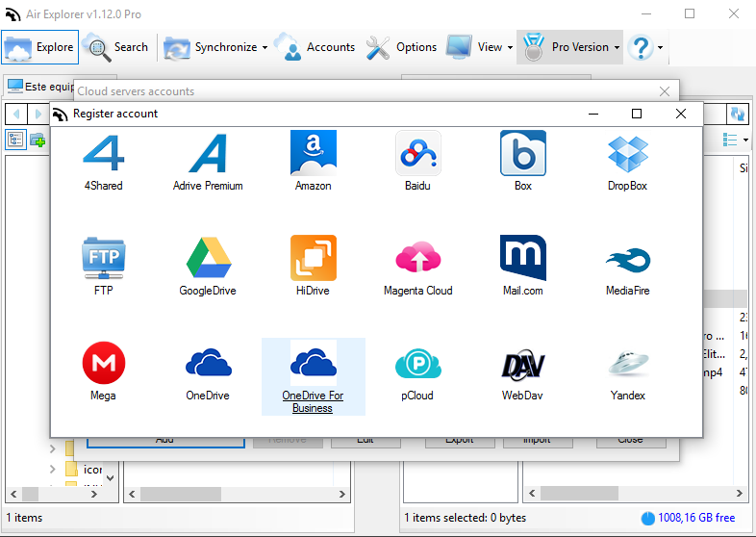Maximize the Register account window
This screenshot has height=537, width=756.
tap(637, 114)
